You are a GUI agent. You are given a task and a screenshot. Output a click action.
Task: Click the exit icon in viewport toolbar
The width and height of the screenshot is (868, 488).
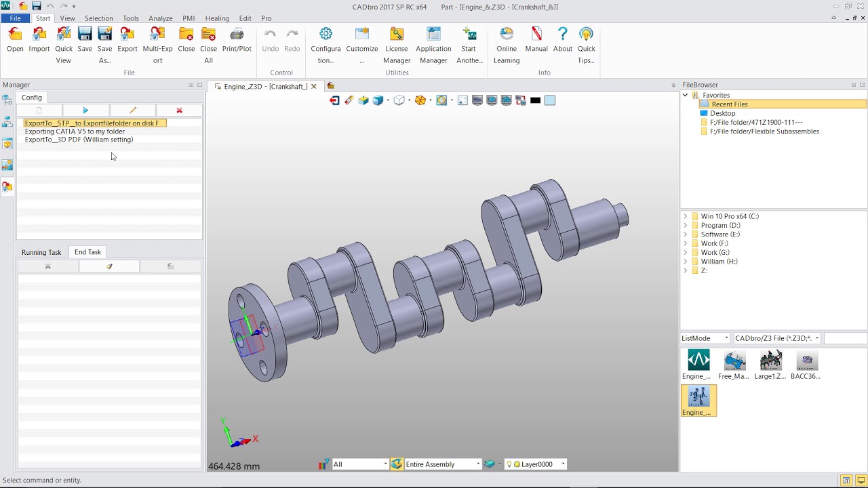(x=334, y=100)
